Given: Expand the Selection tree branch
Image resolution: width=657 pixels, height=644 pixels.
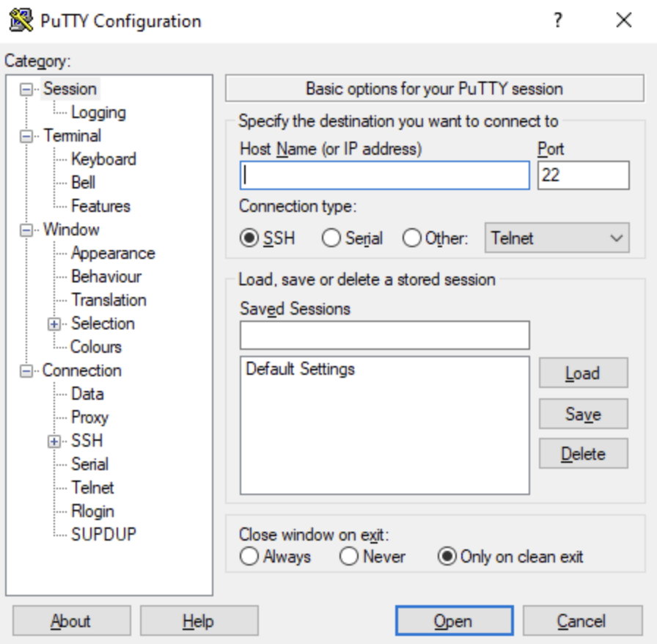Looking at the screenshot, I should pyautogui.click(x=56, y=323).
